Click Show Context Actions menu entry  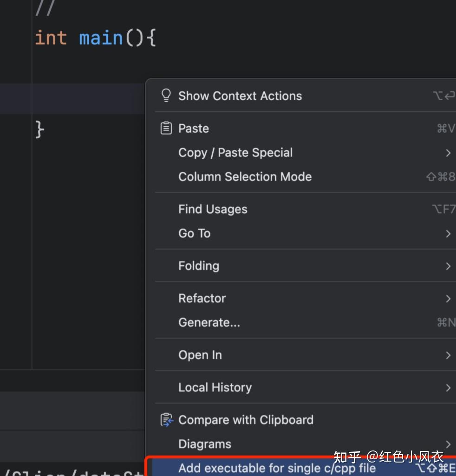point(240,96)
